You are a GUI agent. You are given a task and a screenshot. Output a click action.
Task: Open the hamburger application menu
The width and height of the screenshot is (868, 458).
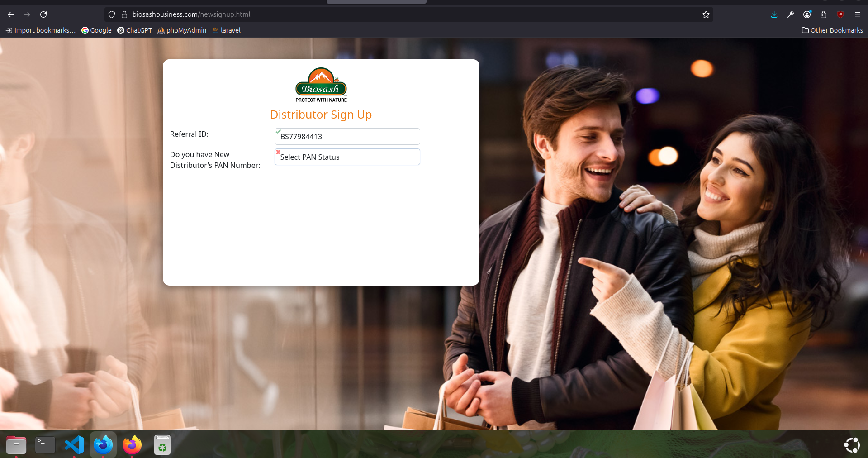pos(857,14)
